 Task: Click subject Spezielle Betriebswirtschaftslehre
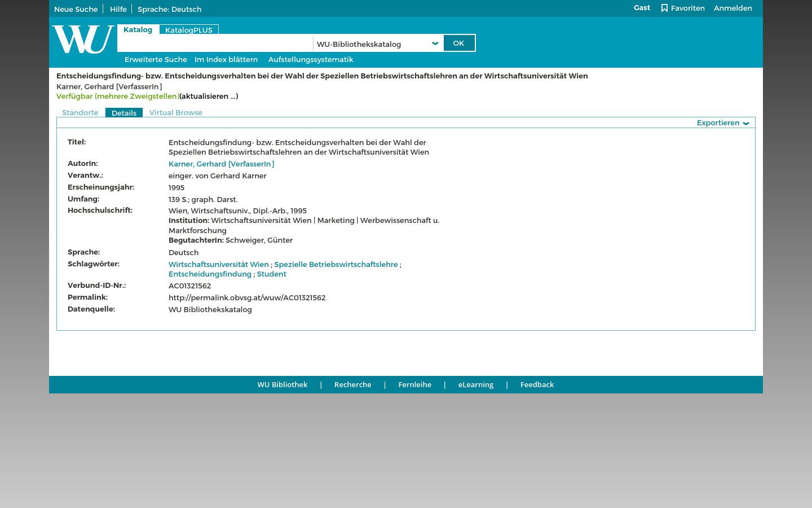[x=336, y=264]
